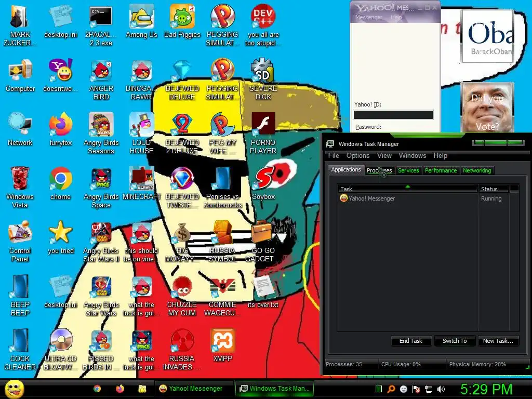Viewport: 532px width, 399px height.
Task: Sort applications by the Task column header
Action: click(x=407, y=189)
